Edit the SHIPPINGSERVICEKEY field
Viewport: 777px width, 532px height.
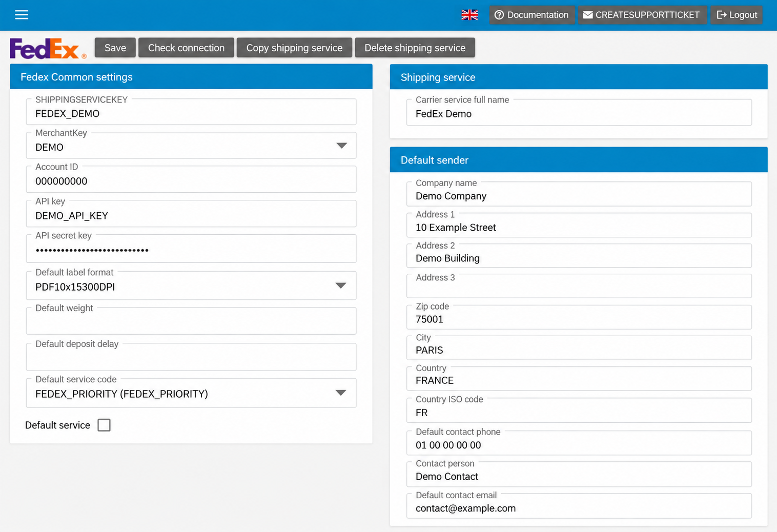pos(191,112)
